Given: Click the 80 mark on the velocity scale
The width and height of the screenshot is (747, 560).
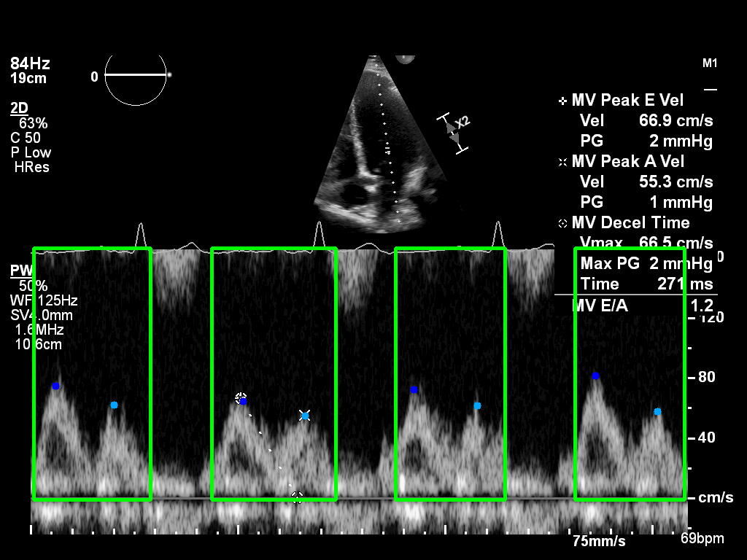Looking at the screenshot, I should coord(706,378).
